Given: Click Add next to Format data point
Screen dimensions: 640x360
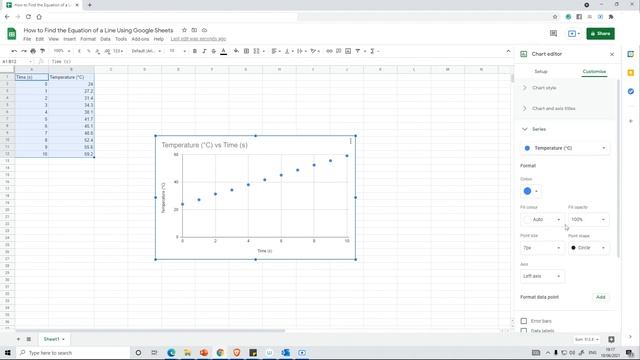Looking at the screenshot, I should [600, 297].
